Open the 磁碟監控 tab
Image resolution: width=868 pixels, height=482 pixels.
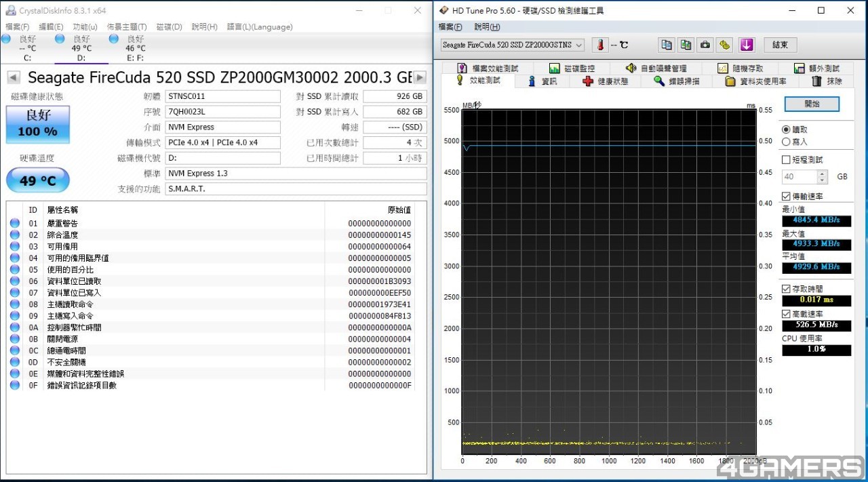(x=572, y=68)
